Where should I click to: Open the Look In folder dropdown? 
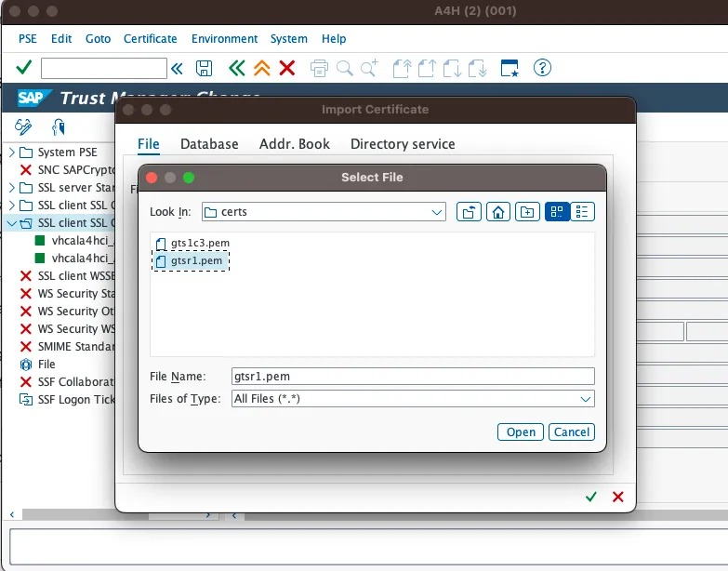point(437,212)
